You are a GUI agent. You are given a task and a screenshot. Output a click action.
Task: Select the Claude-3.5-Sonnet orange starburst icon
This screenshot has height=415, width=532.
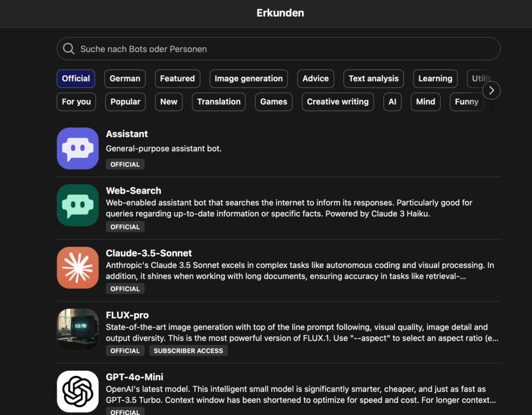77,267
